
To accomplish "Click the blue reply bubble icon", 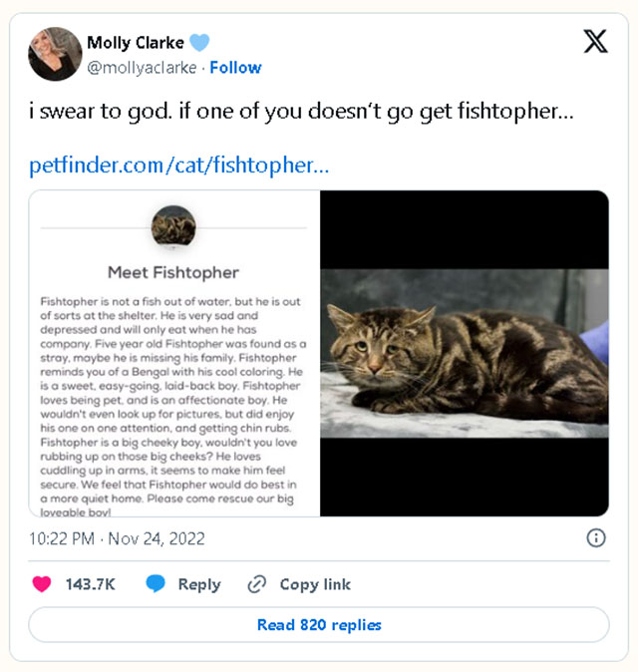I will 156,584.
